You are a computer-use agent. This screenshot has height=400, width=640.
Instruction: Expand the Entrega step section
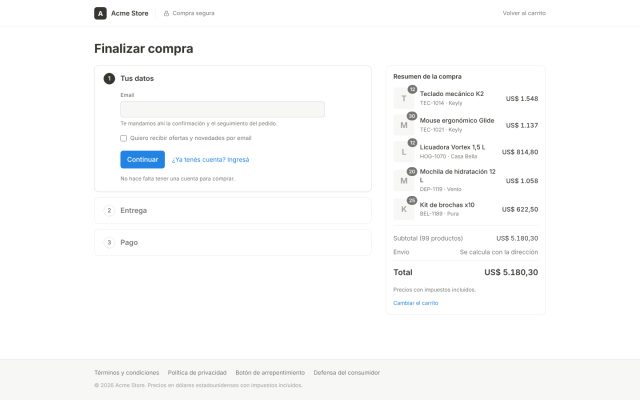pos(233,211)
